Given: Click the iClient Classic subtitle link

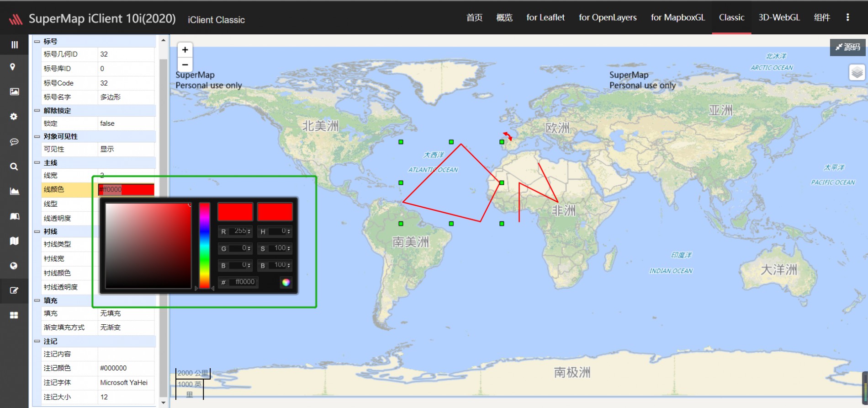Looking at the screenshot, I should tap(216, 20).
